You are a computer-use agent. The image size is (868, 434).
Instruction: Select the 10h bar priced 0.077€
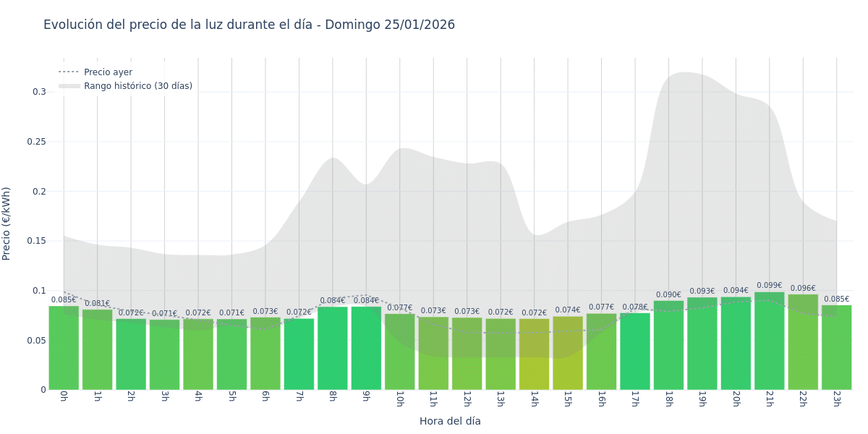pos(399,352)
